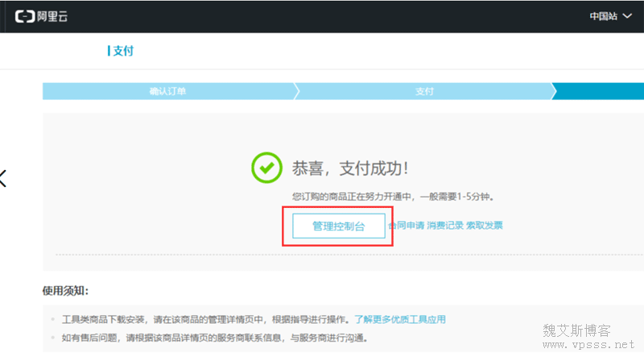Open the 消费记录 link
644x357 pixels.
(445, 226)
